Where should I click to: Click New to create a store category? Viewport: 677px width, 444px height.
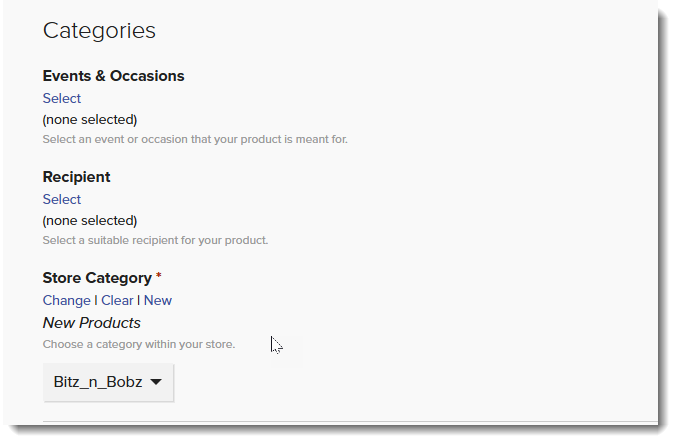point(158,300)
